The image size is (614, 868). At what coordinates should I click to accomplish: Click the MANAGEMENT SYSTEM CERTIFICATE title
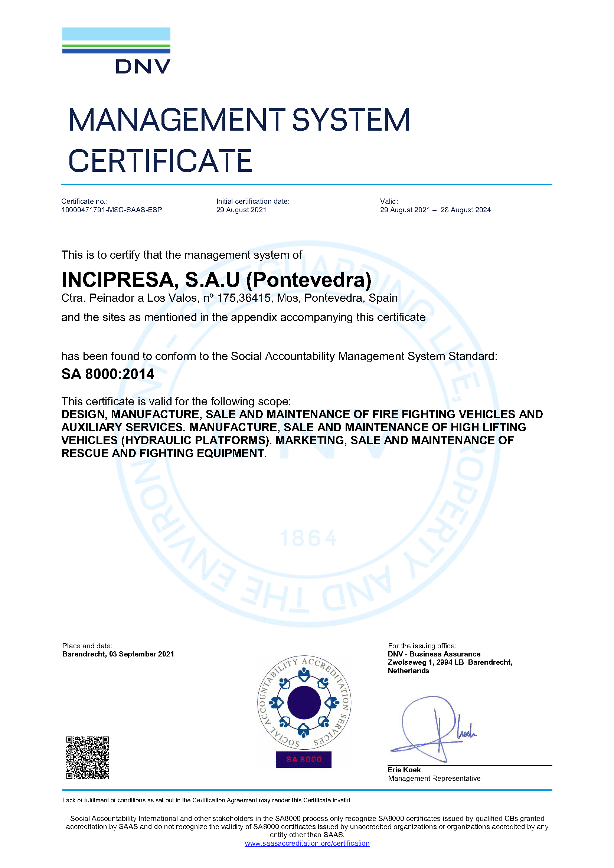[x=239, y=140]
